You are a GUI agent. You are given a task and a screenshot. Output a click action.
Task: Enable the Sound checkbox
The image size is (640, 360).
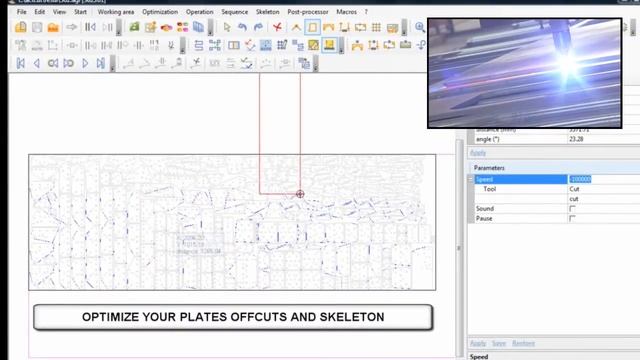click(x=572, y=209)
